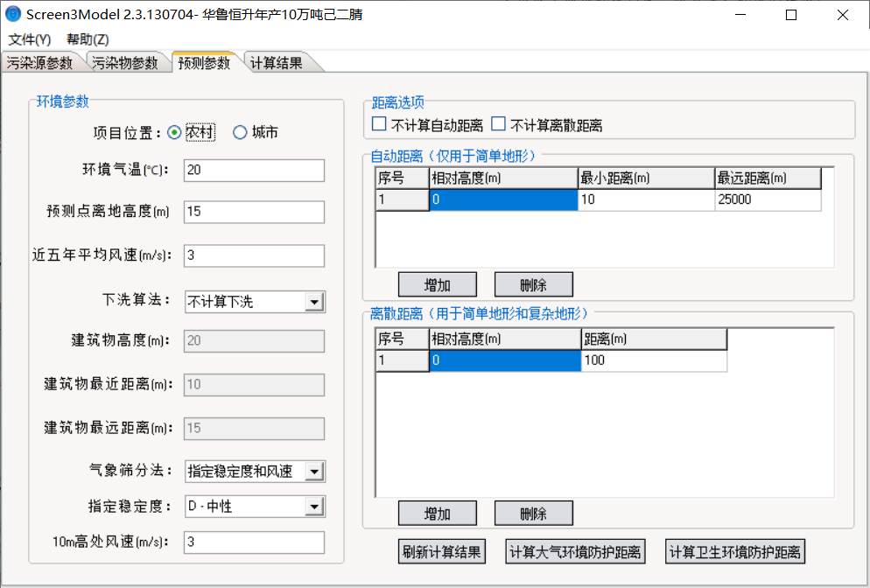
Task: Click 增加 under the 自动距离 table
Action: point(438,284)
